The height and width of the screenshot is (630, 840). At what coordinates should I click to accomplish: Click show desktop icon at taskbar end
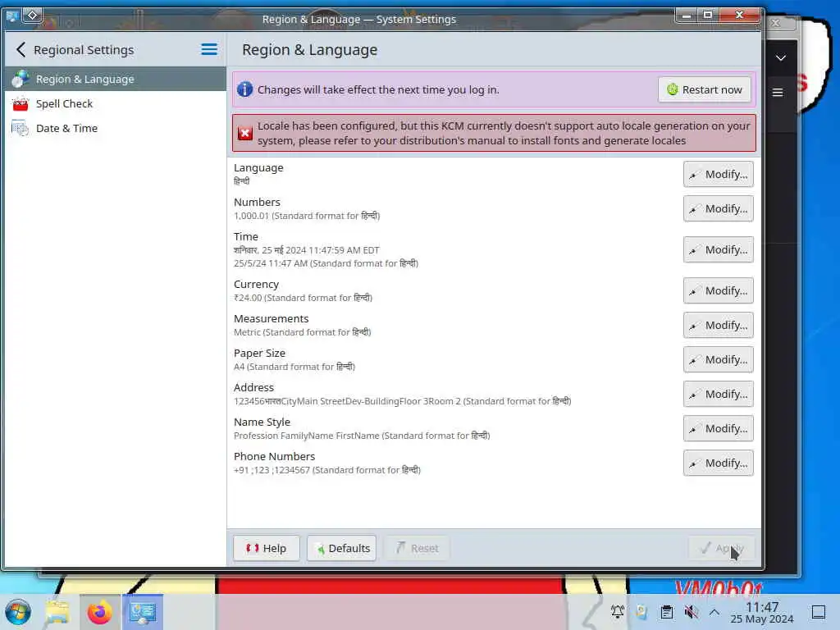pyautogui.click(x=819, y=612)
